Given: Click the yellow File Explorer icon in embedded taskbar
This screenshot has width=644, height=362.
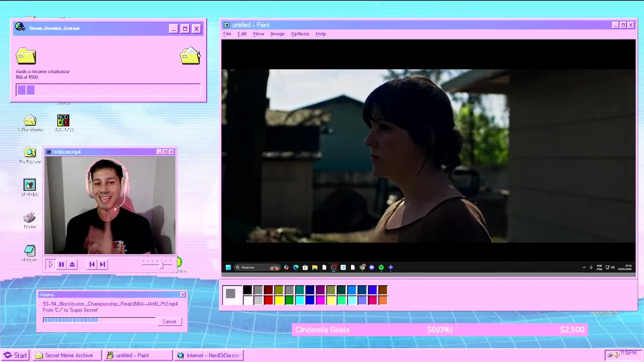Looking at the screenshot, I should coord(314,267).
